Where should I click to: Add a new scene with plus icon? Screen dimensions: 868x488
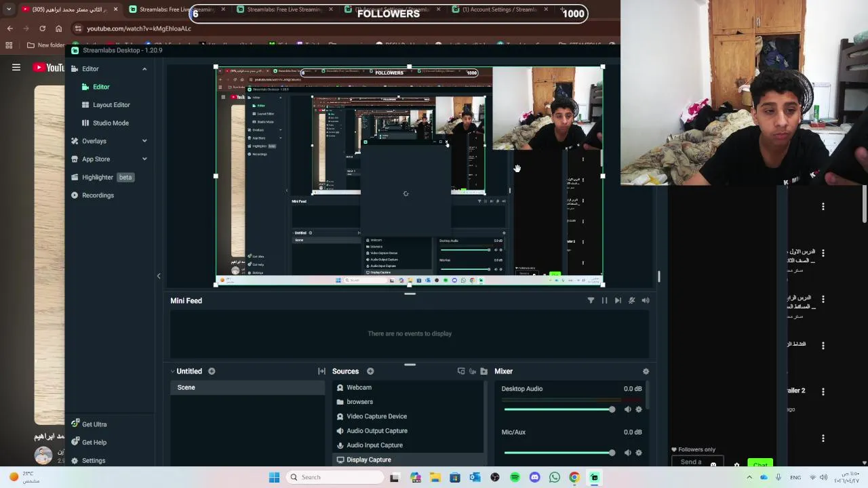point(212,371)
